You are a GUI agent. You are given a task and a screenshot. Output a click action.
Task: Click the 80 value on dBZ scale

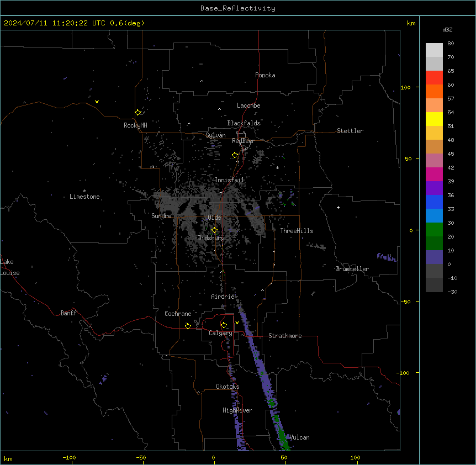[451, 44]
